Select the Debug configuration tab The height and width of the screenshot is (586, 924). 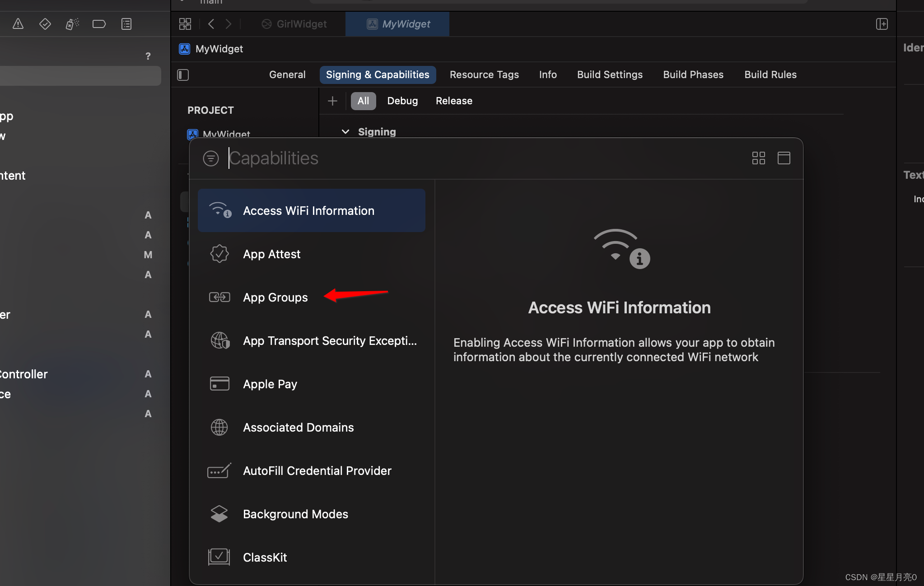(x=402, y=100)
